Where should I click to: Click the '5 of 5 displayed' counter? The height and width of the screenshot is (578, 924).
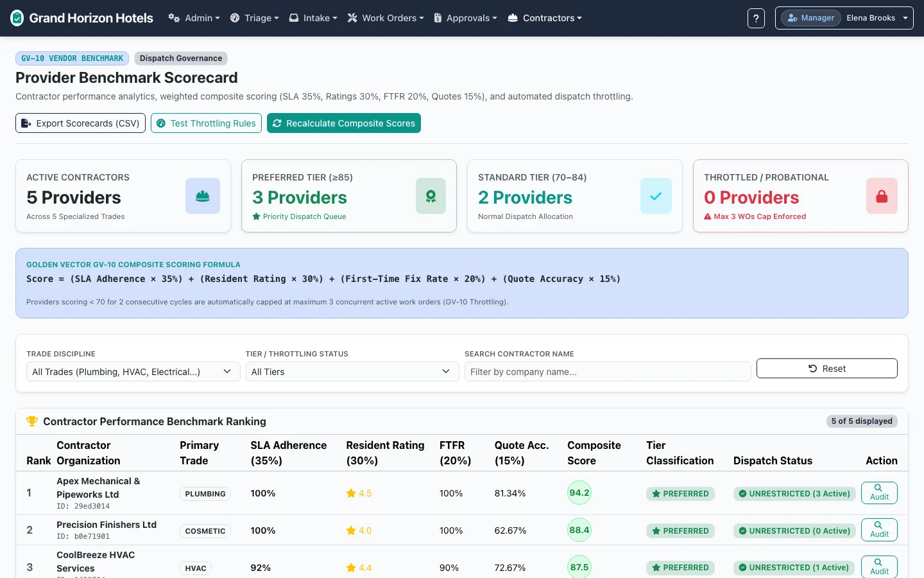coord(862,421)
